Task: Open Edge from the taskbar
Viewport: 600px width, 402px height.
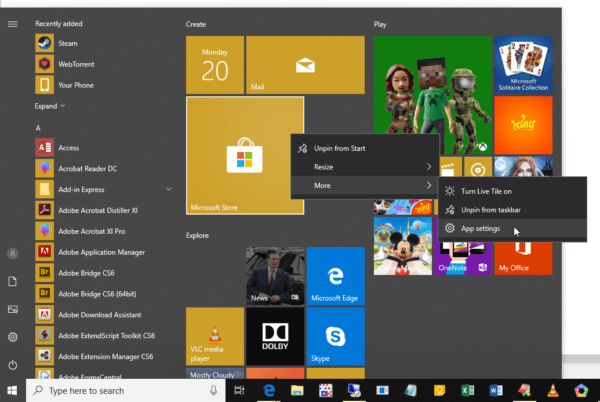Action: [269, 391]
